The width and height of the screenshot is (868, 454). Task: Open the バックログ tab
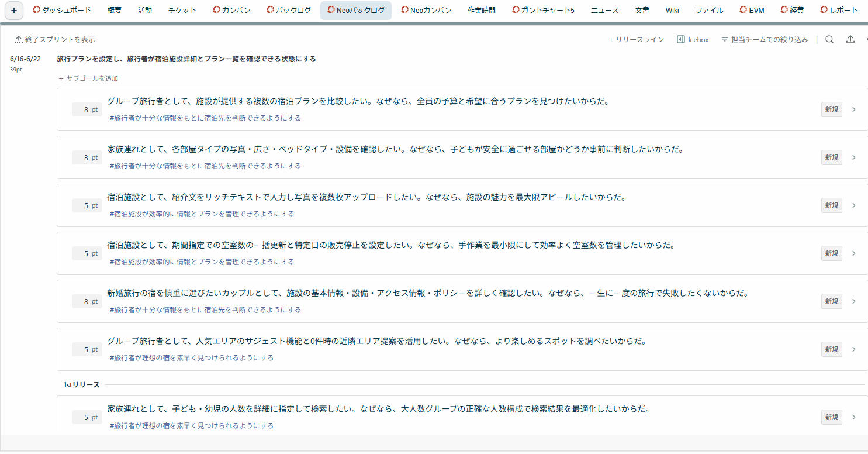click(x=289, y=10)
